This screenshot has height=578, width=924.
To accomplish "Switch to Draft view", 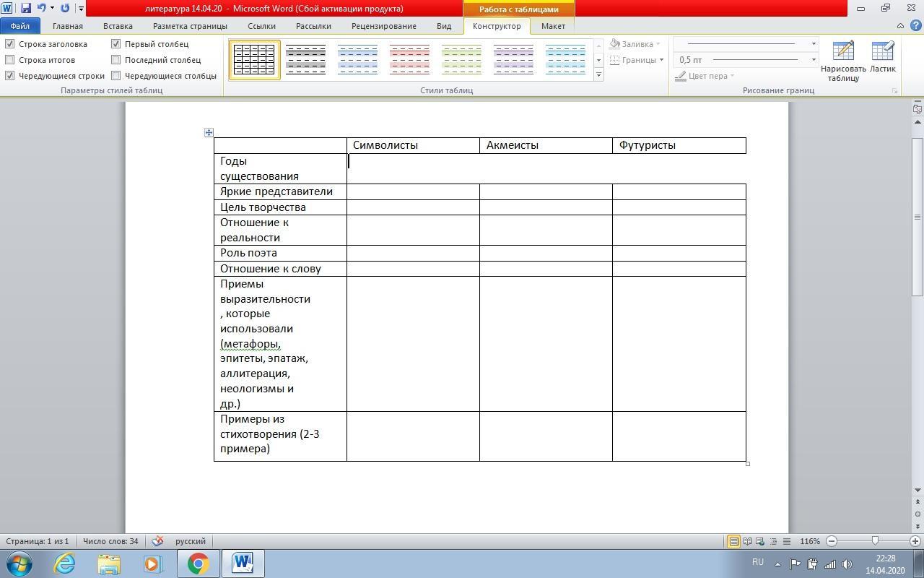I will pyautogui.click(x=786, y=541).
